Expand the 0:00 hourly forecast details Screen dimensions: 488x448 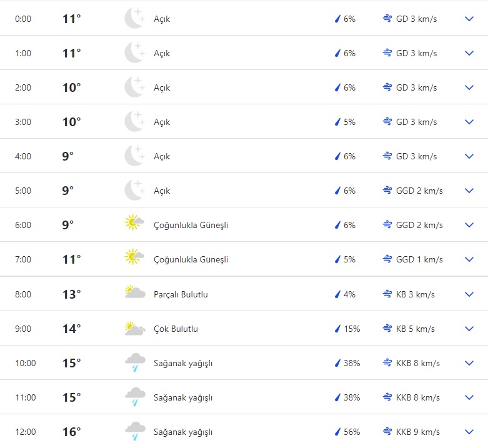pos(470,19)
